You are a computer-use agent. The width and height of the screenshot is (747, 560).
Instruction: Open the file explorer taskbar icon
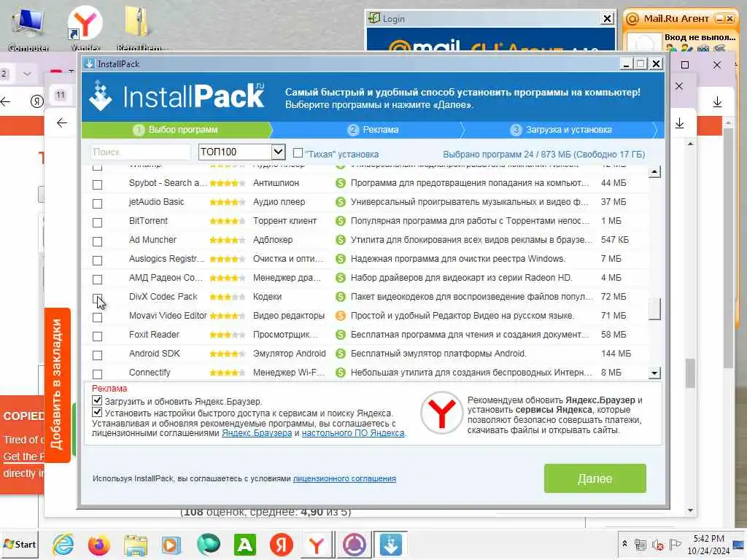136,544
